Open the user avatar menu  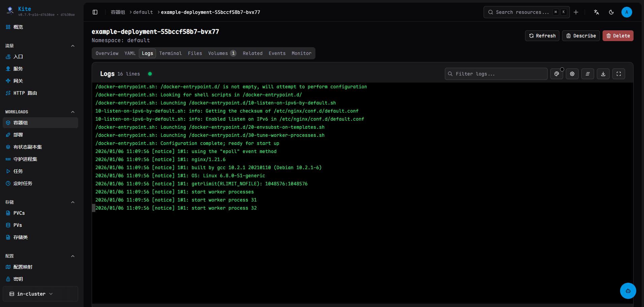tap(626, 12)
